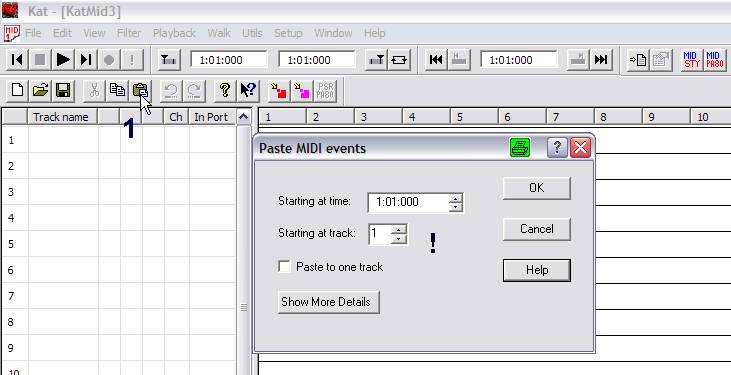This screenshot has height=375, width=731.
Task: Open a file with the folder icon
Action: tap(41, 90)
